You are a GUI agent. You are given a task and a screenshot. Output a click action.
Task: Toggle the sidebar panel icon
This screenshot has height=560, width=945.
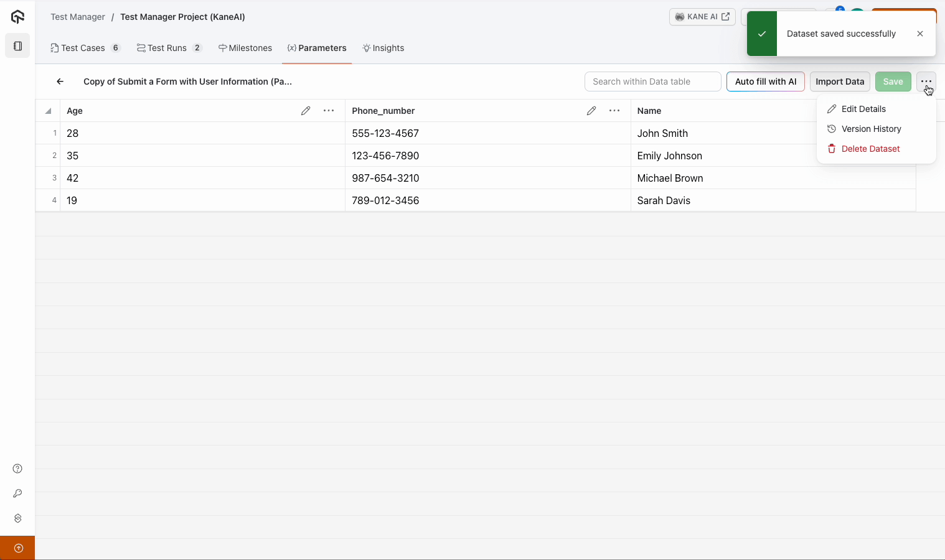(x=17, y=46)
